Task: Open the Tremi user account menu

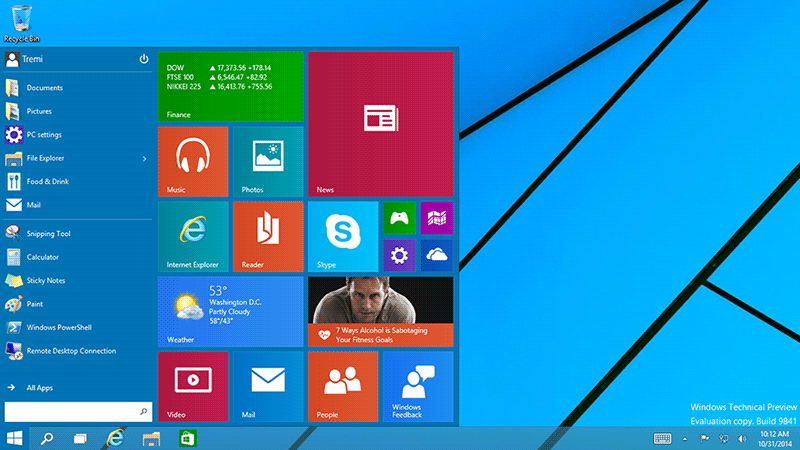Action: pyautogui.click(x=24, y=59)
